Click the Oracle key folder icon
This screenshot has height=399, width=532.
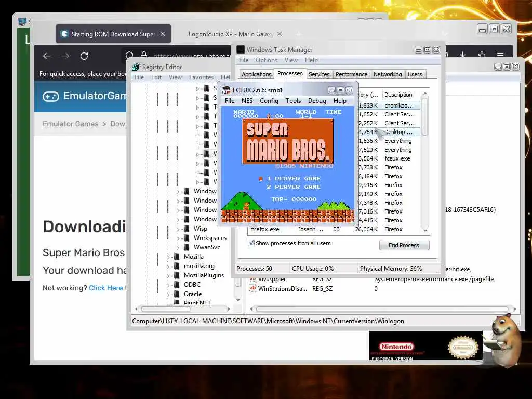click(x=177, y=294)
